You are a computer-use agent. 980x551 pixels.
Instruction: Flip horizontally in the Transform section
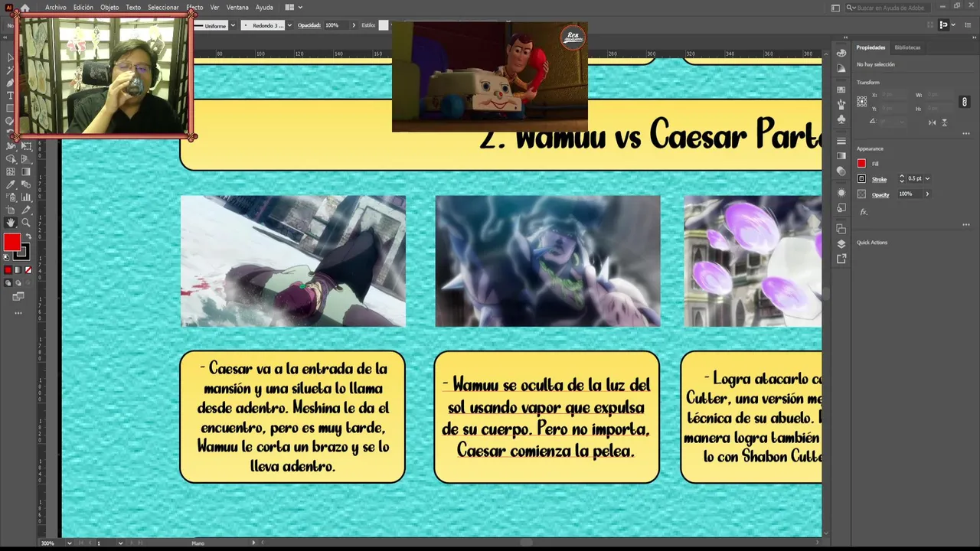pyautogui.click(x=932, y=122)
